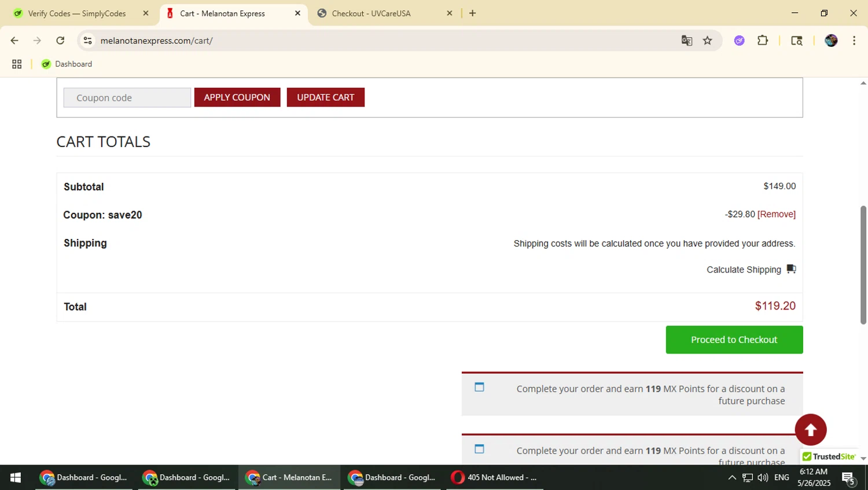This screenshot has height=490, width=868.
Task: Open the network icon in the system tray
Action: point(748,477)
